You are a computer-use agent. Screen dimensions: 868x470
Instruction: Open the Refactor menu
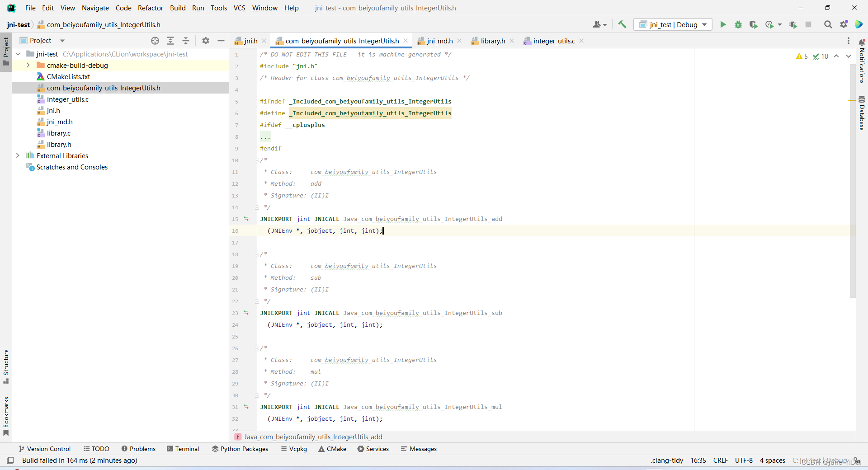151,8
